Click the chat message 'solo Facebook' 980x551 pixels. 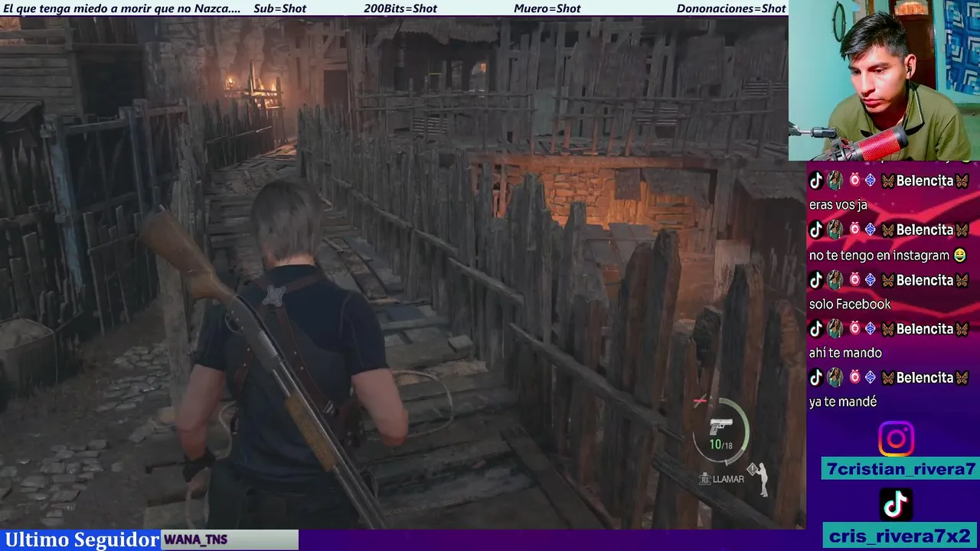[850, 305]
